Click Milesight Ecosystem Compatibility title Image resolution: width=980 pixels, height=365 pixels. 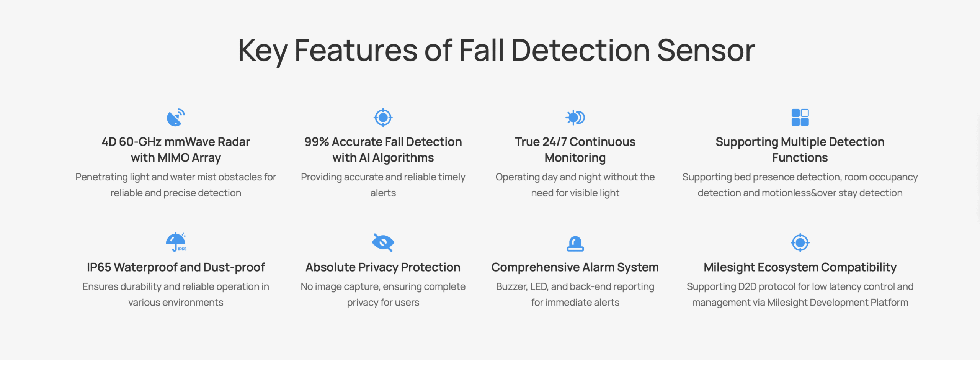pyautogui.click(x=800, y=267)
